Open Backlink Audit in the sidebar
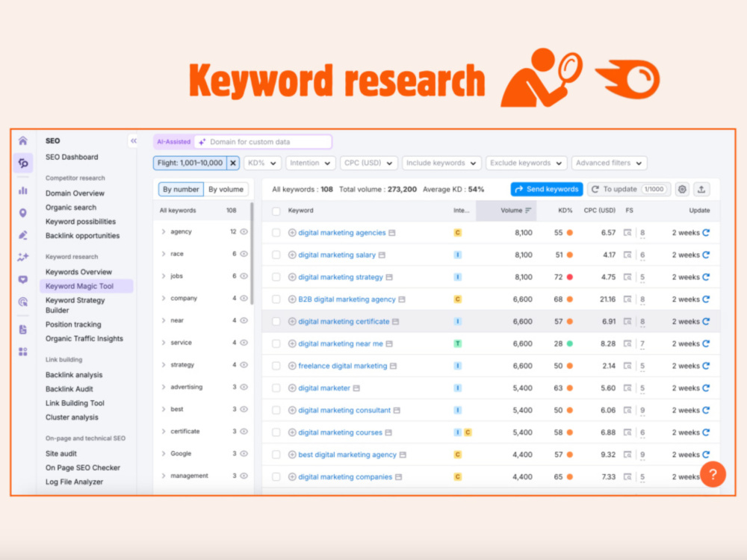 tap(69, 389)
